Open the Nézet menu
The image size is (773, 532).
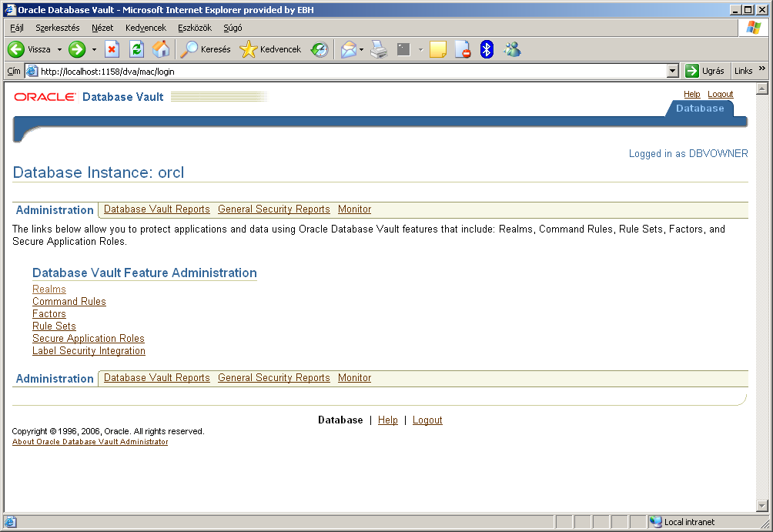[102, 28]
